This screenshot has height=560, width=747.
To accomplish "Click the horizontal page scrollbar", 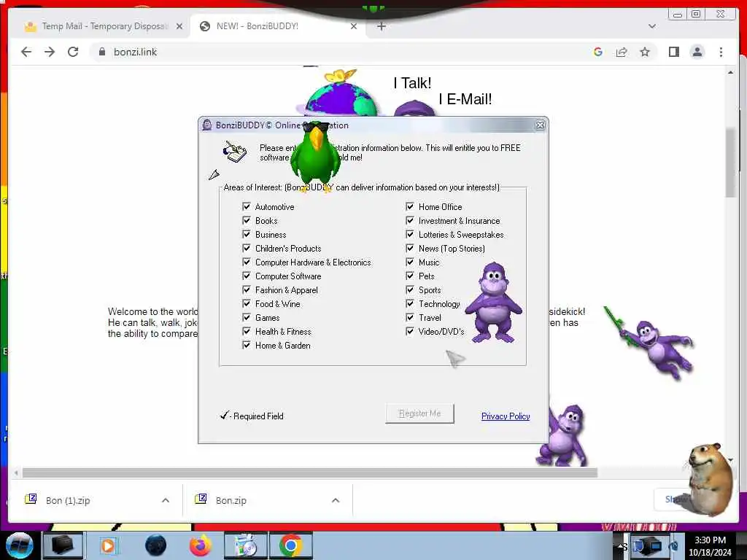I will click(x=309, y=472).
